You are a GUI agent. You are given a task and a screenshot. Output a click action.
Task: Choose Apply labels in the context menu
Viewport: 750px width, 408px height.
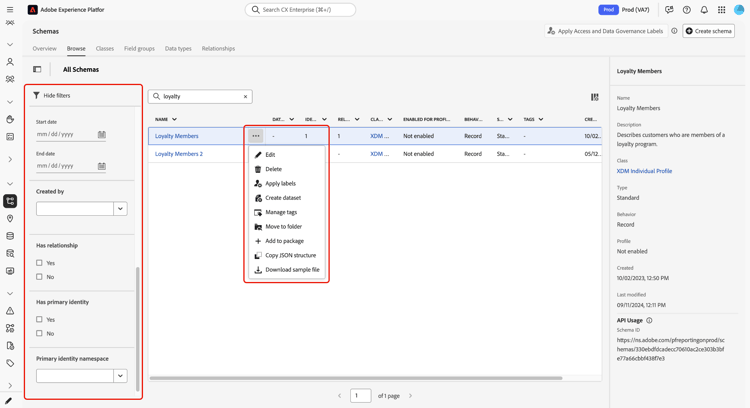coord(287,183)
